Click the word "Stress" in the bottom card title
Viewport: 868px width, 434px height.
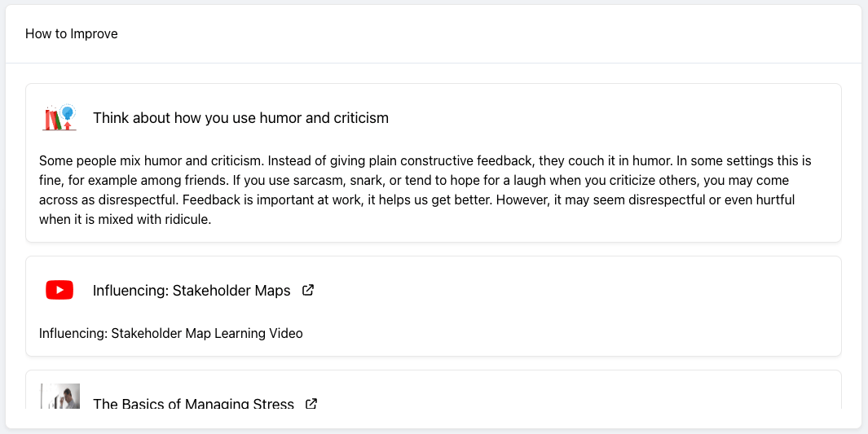(273, 404)
